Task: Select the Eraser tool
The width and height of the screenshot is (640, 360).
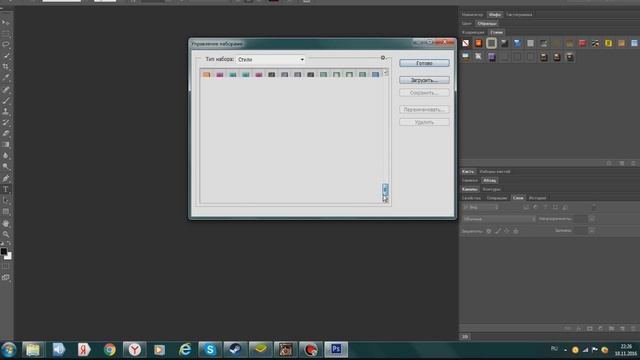Action: (x=6, y=133)
